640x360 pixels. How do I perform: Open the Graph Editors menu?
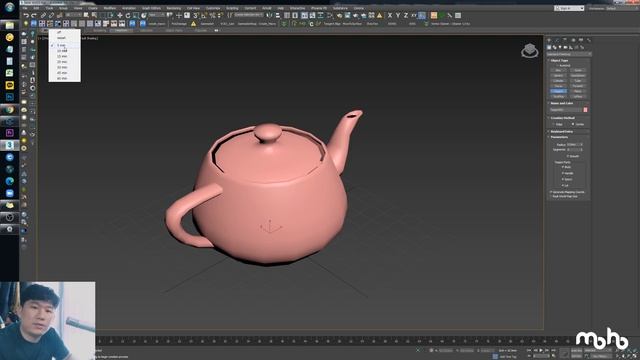151,8
